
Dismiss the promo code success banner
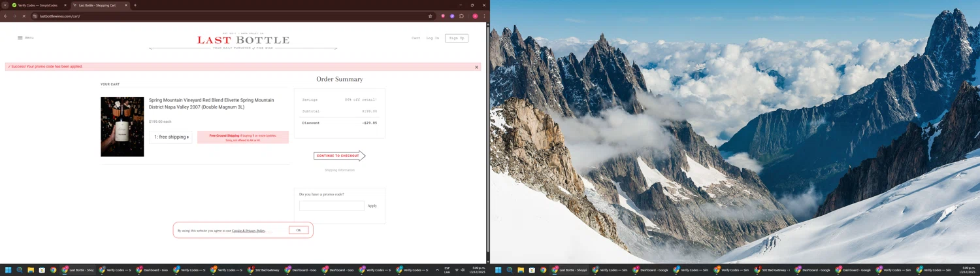point(476,67)
